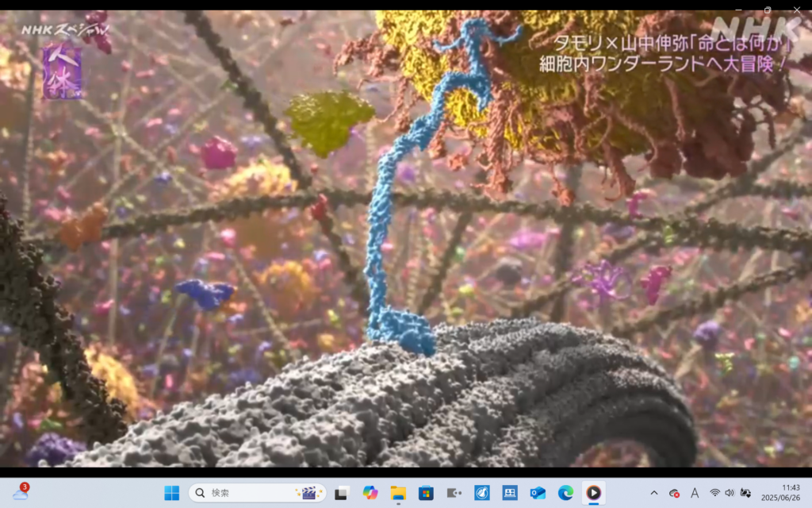The image size is (812, 508).
Task: Expand the hidden system tray icons
Action: (653, 493)
